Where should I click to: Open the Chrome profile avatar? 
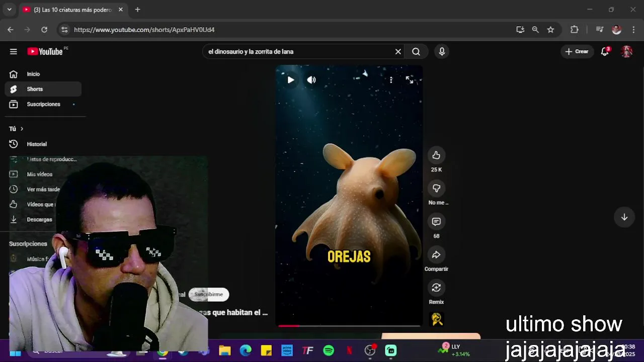[616, 30]
